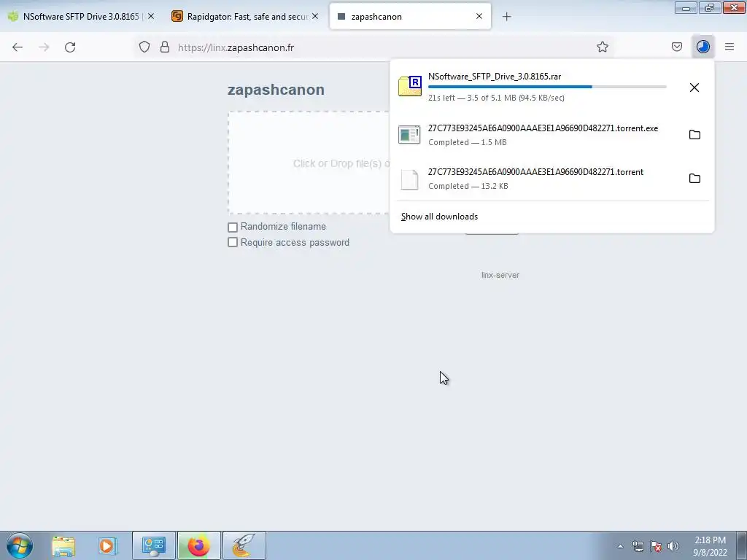Open a new browser tab
747x560 pixels.
click(x=506, y=17)
